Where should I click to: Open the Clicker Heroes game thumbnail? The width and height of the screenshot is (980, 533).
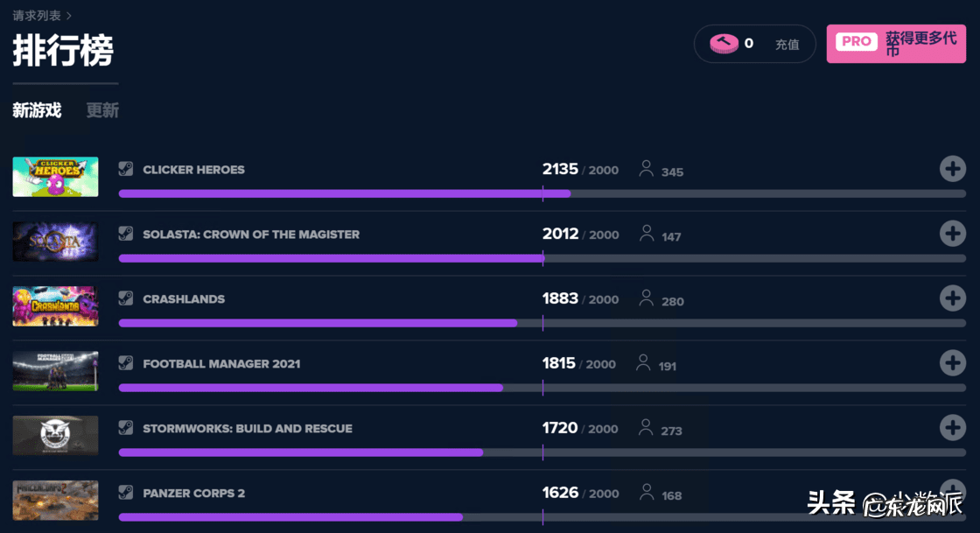click(55, 177)
